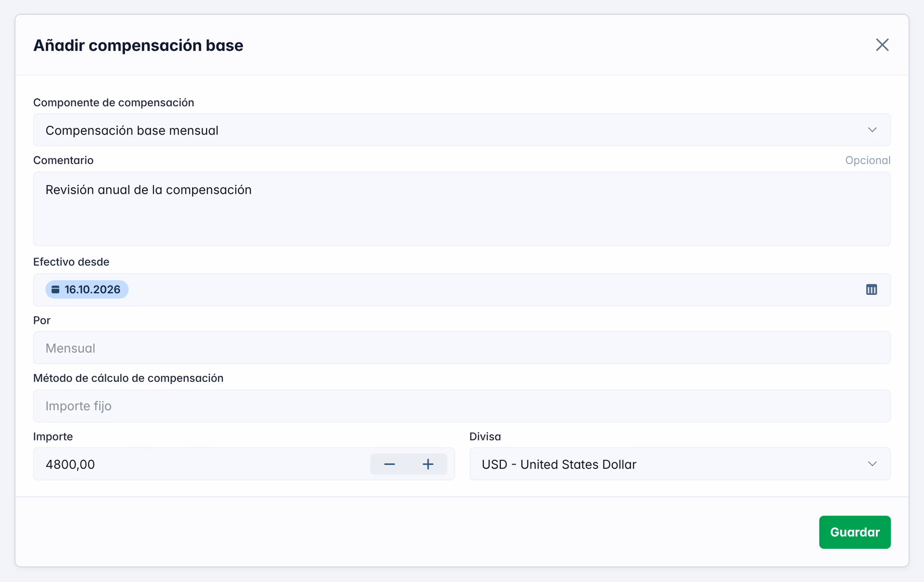Image resolution: width=924 pixels, height=582 pixels.
Task: Select USD - United States Dollar field
Action: point(680,464)
